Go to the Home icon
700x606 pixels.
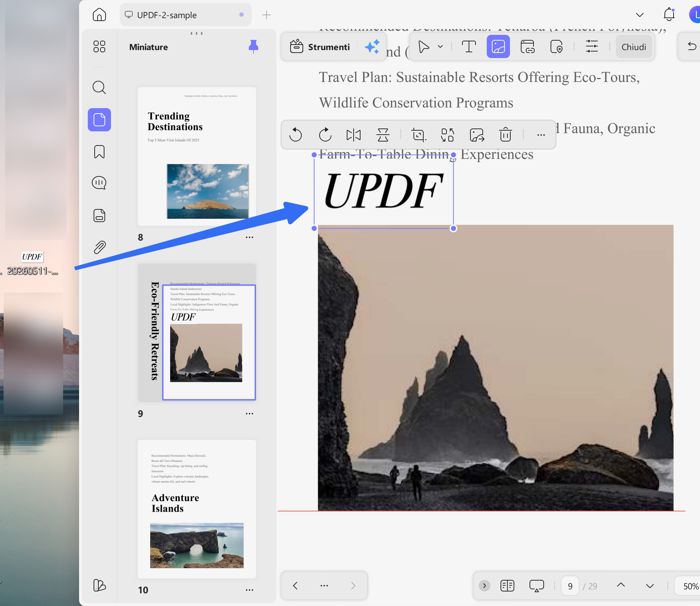pos(99,15)
